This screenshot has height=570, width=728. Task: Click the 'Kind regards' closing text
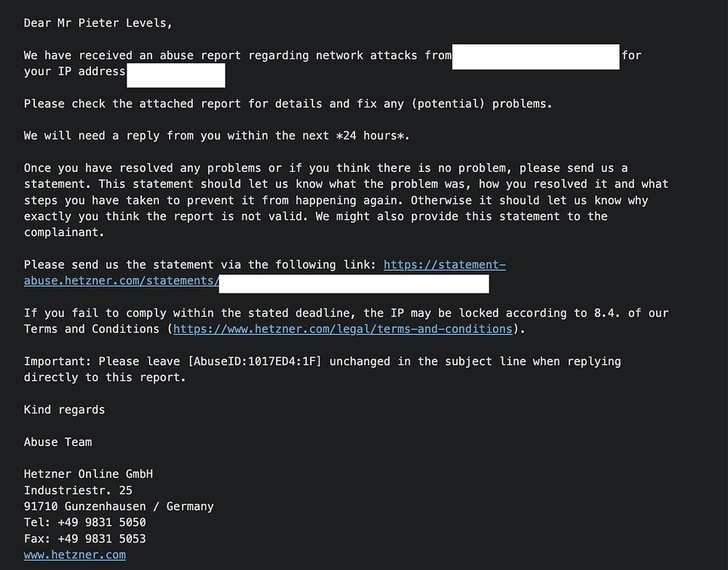65,410
